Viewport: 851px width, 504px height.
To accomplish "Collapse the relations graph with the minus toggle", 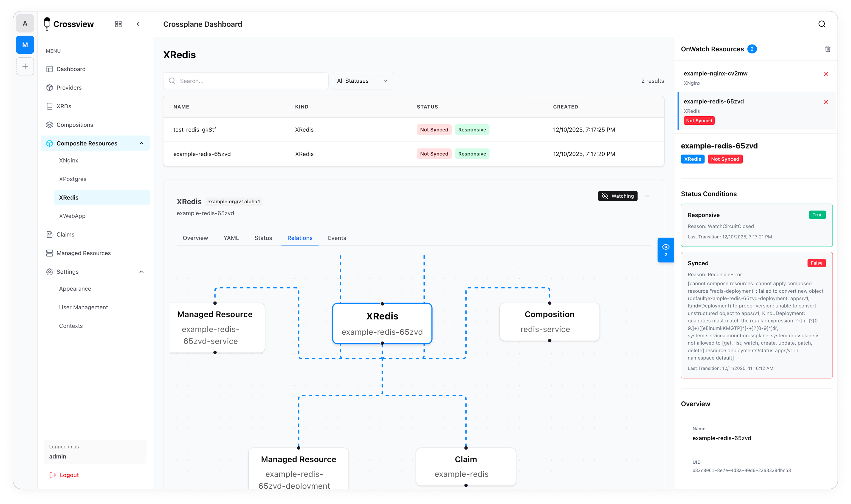I will coord(648,196).
